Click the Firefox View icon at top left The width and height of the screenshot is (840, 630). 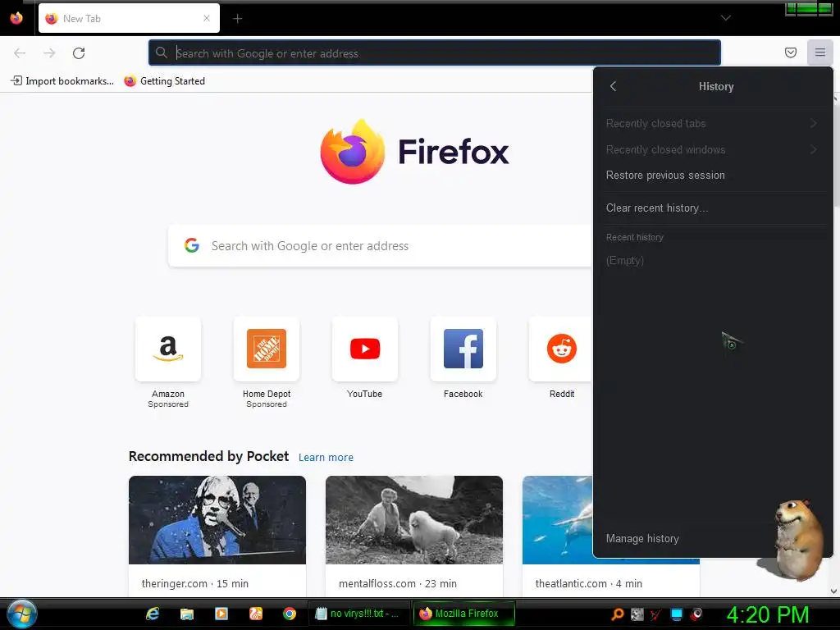[16, 18]
